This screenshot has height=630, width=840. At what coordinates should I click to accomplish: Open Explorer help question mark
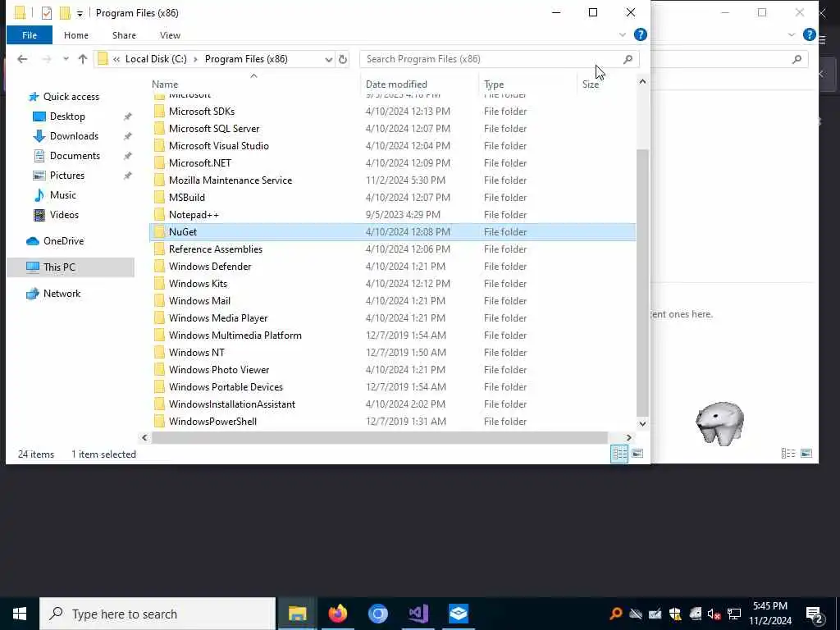tap(640, 34)
